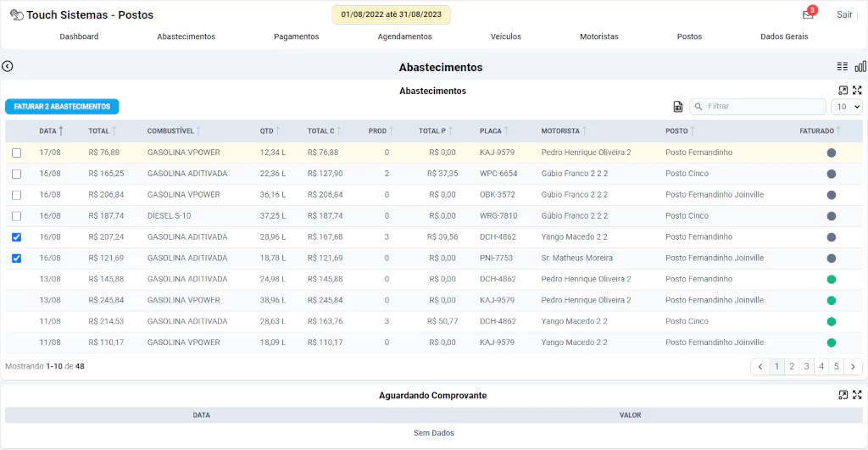This screenshot has width=868, height=450.
Task: Click Faturar 2 Abastecimentos button
Action: coord(62,107)
